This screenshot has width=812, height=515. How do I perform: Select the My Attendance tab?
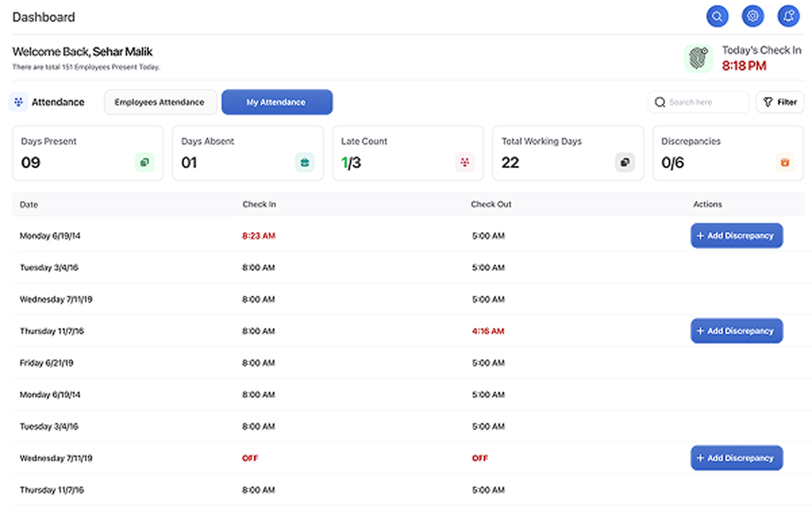pos(277,102)
